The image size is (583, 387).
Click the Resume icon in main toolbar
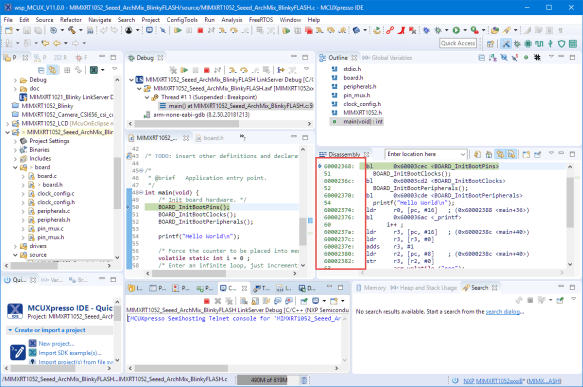click(x=177, y=30)
